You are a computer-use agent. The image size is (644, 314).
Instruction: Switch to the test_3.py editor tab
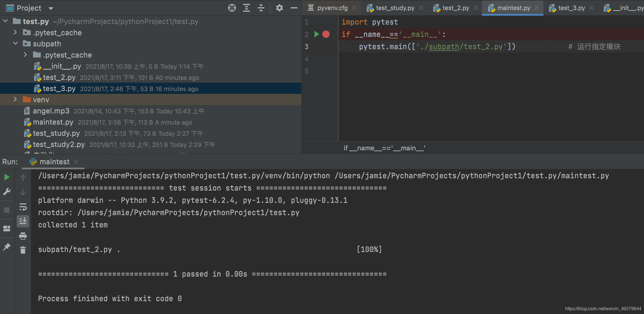click(x=571, y=8)
